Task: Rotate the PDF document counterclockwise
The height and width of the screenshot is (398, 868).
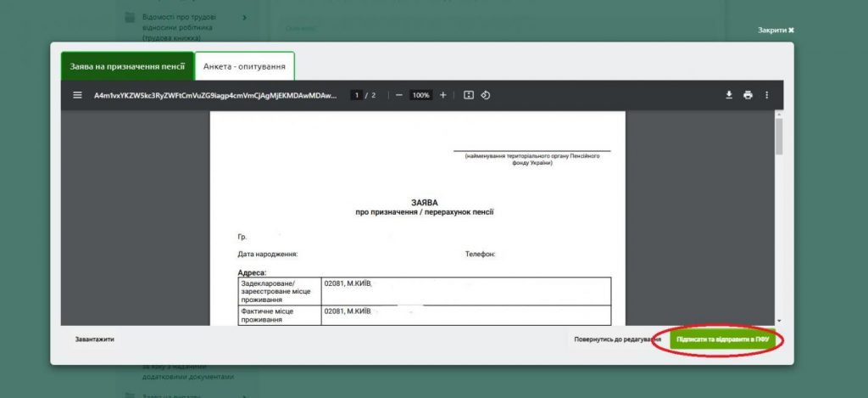Action: point(486,95)
